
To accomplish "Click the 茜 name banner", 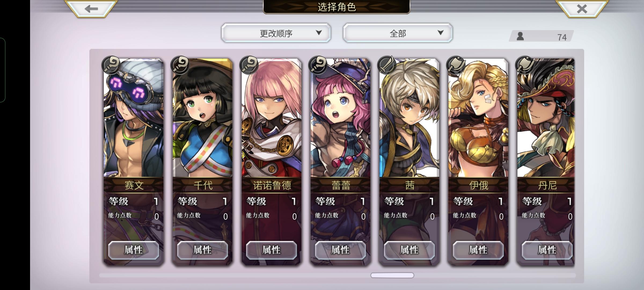I will tap(409, 185).
